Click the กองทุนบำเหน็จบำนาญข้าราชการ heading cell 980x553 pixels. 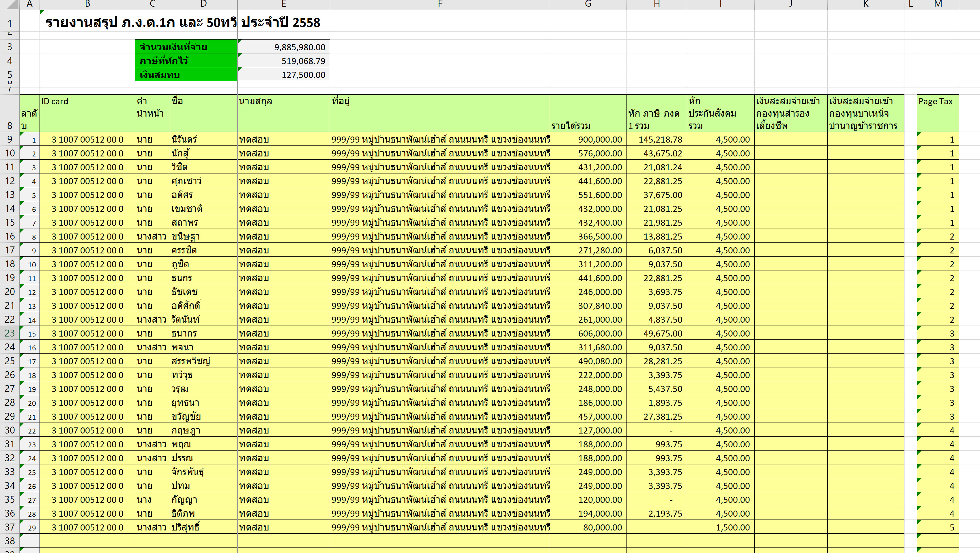865,113
